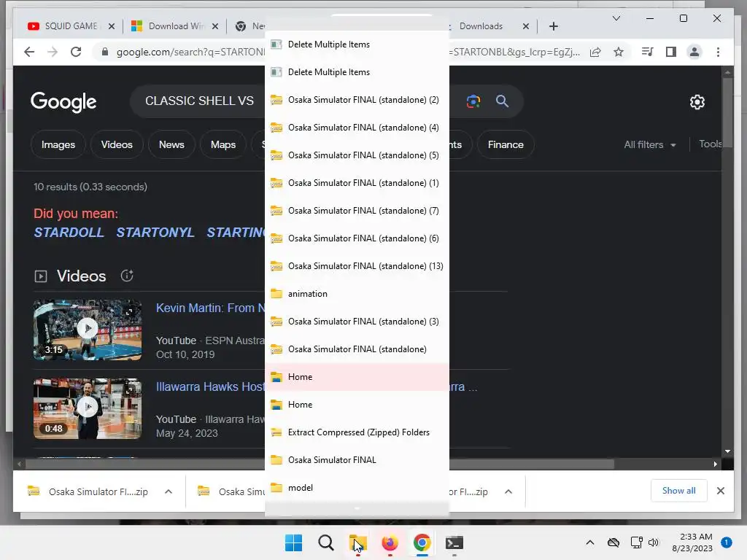Submit search with magnifier icon
This screenshot has height=560, width=747.
coord(502,101)
